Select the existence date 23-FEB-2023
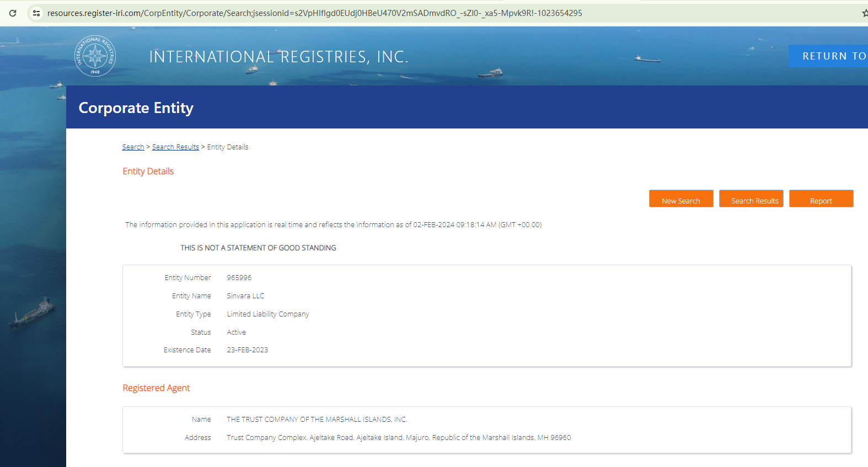The image size is (868, 467). pyautogui.click(x=248, y=350)
